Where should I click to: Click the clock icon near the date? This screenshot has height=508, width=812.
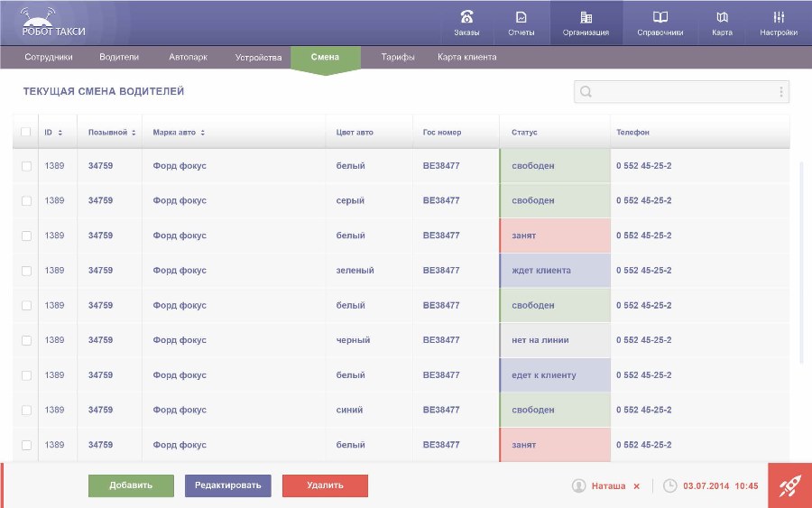tap(670, 485)
